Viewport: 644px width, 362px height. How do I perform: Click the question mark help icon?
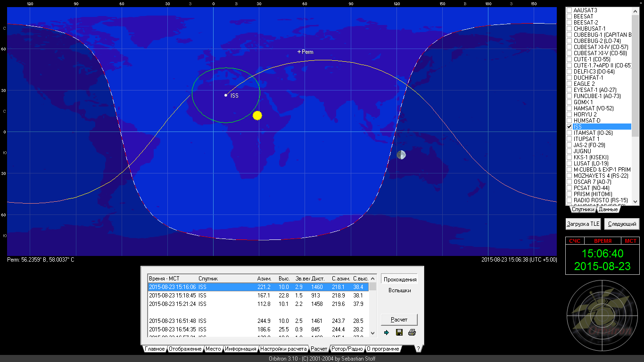click(x=418, y=349)
